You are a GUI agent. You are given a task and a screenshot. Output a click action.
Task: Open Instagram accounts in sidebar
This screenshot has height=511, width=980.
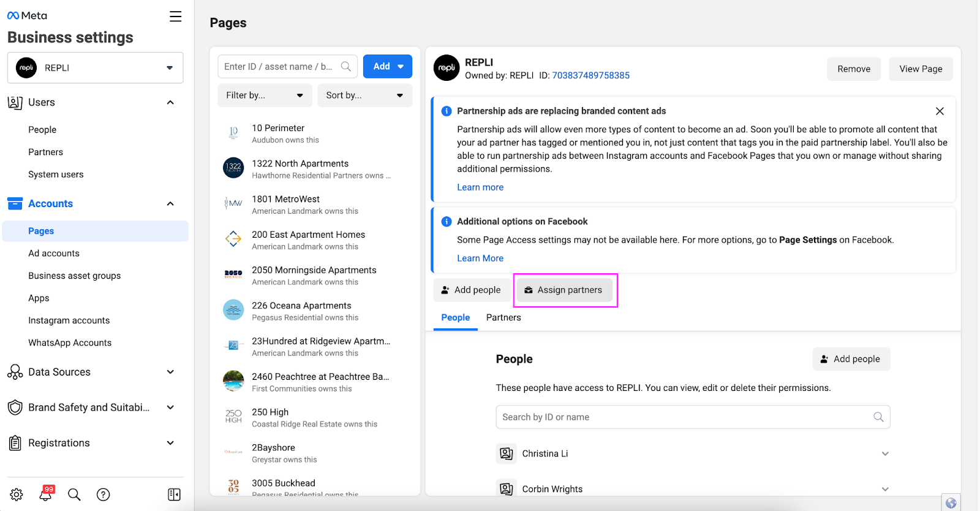tap(69, 320)
